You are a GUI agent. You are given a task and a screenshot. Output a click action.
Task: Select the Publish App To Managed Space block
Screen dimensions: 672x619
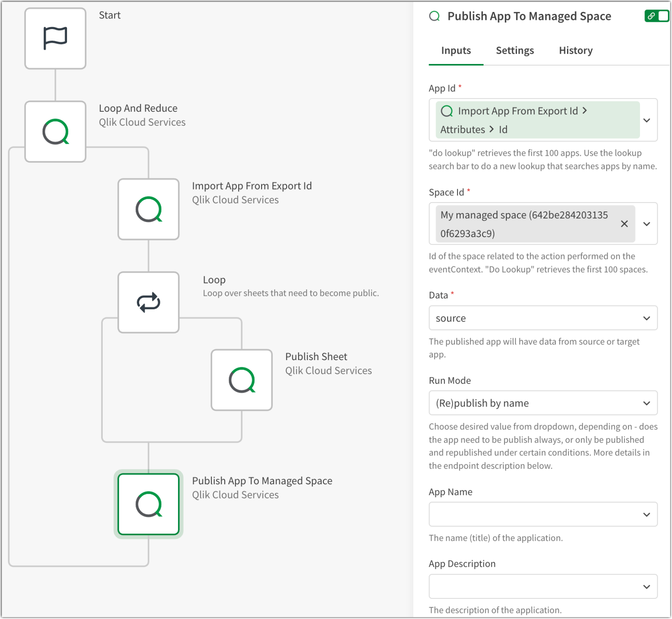tap(148, 504)
